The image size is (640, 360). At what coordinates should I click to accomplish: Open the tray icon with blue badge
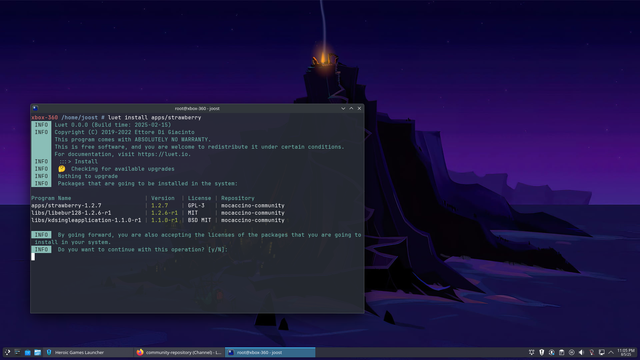tap(551, 352)
